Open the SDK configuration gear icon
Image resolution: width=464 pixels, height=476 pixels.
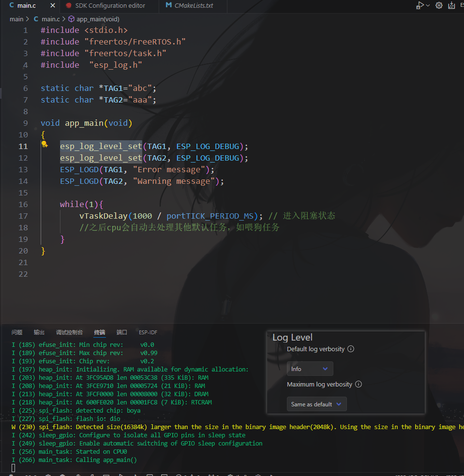[439, 5]
